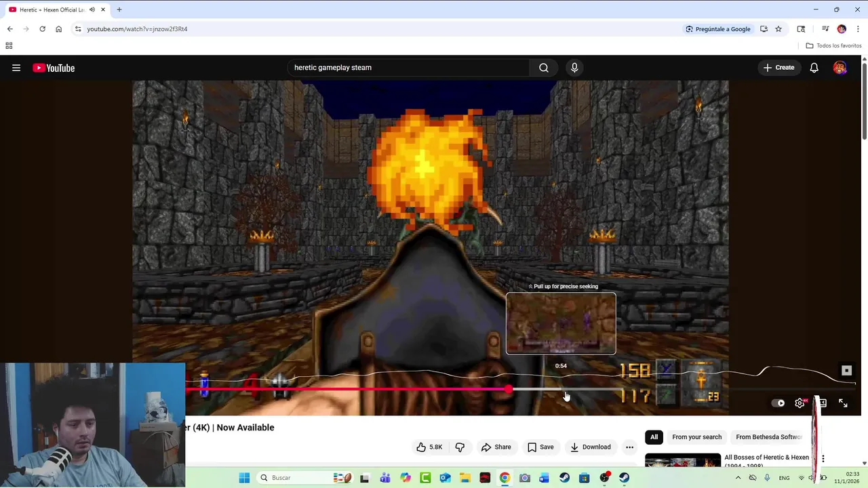
Task: Save the video to a playlist
Action: click(540, 447)
